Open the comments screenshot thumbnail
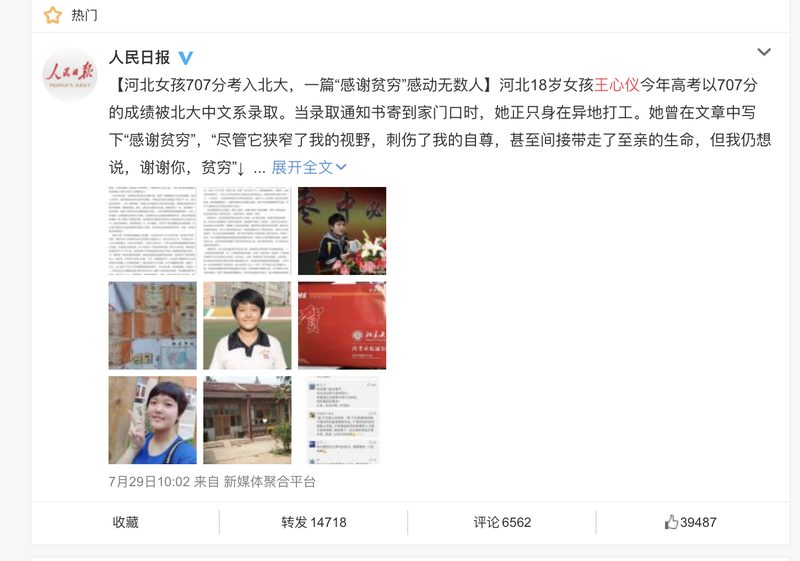 [x=342, y=420]
